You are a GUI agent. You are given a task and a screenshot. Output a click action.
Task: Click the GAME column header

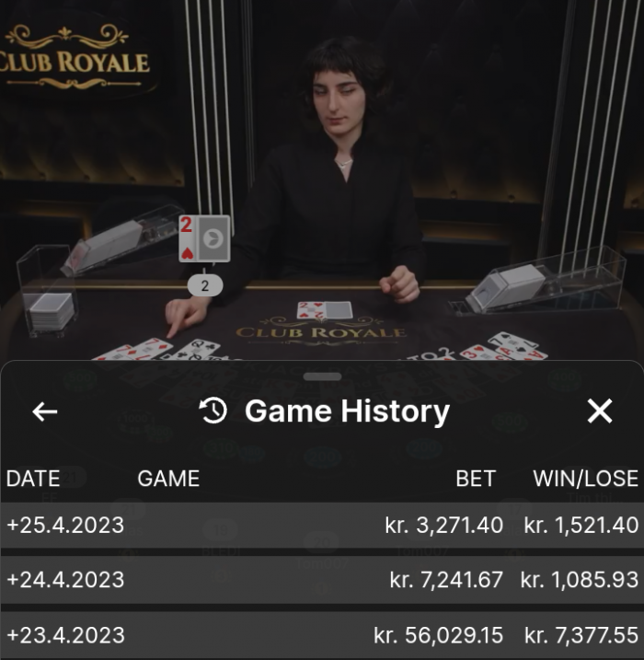point(168,479)
